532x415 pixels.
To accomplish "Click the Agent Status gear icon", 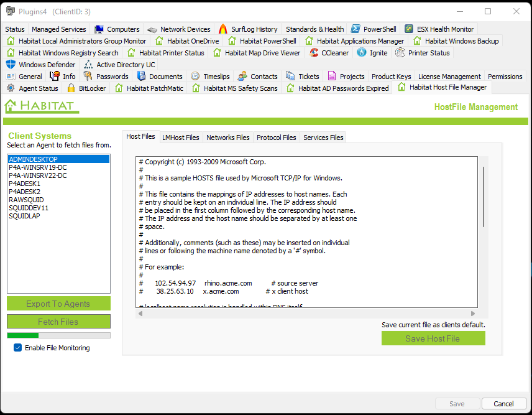I will click(x=11, y=88).
